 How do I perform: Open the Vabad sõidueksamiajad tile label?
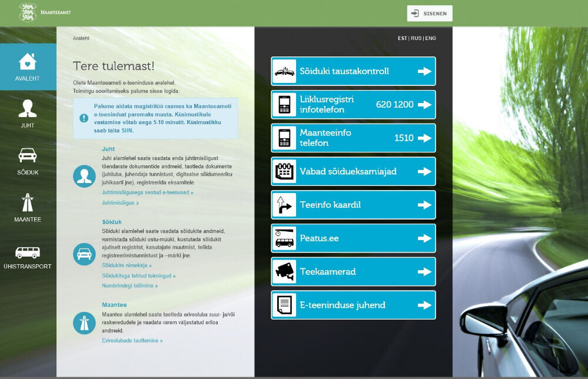coord(348,171)
